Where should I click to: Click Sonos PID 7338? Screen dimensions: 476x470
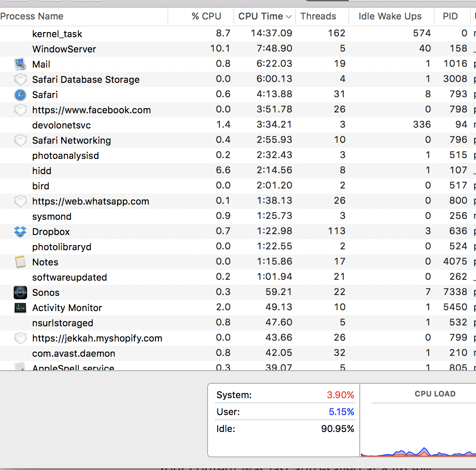coord(455,292)
